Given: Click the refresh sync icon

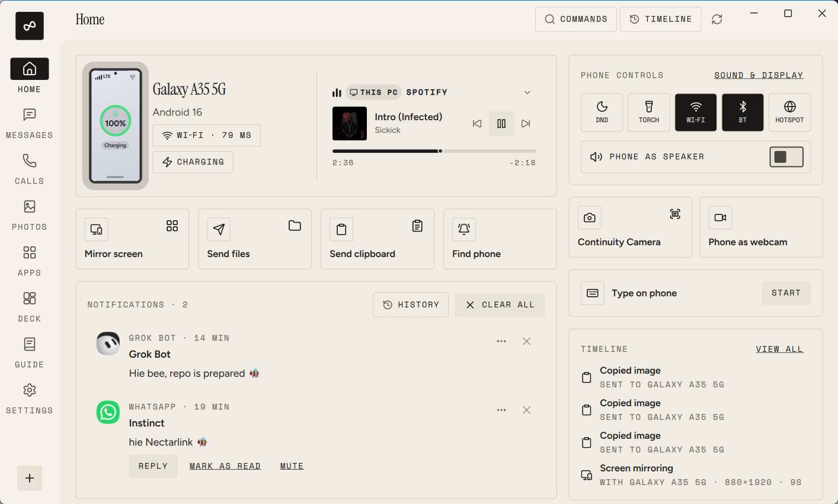Looking at the screenshot, I should point(717,19).
